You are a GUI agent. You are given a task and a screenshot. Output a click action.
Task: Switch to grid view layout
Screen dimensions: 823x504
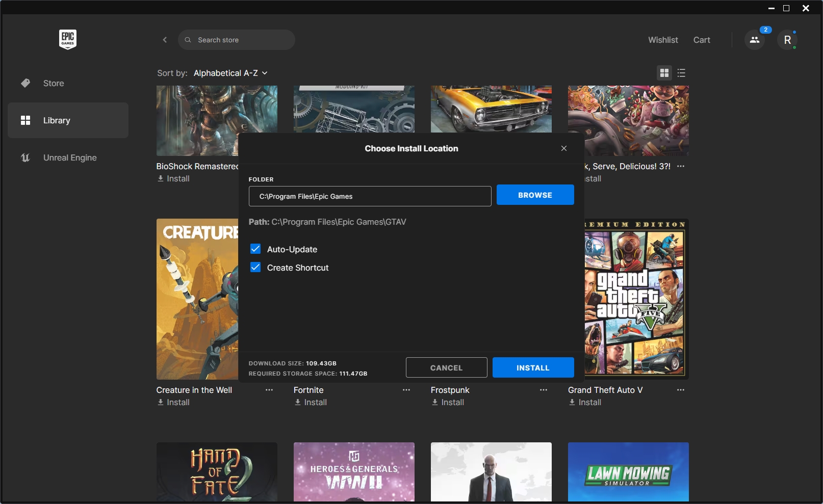pyautogui.click(x=664, y=73)
